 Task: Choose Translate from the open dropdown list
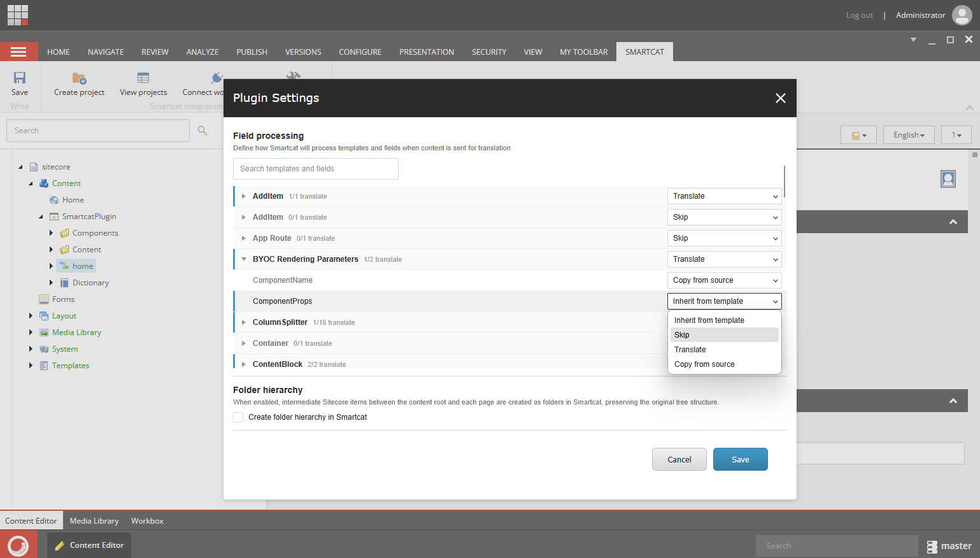(725, 350)
